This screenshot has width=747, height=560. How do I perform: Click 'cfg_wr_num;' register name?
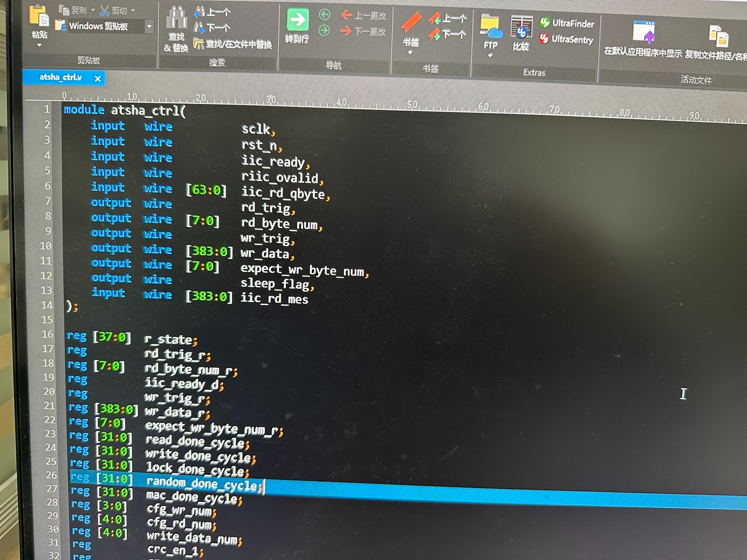[x=182, y=511]
